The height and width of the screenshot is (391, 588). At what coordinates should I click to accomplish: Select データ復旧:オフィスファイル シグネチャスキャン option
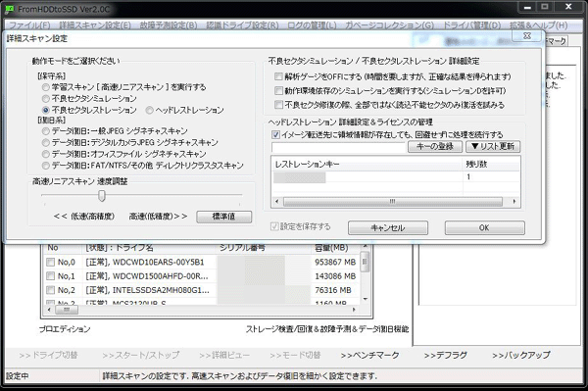[x=46, y=154]
